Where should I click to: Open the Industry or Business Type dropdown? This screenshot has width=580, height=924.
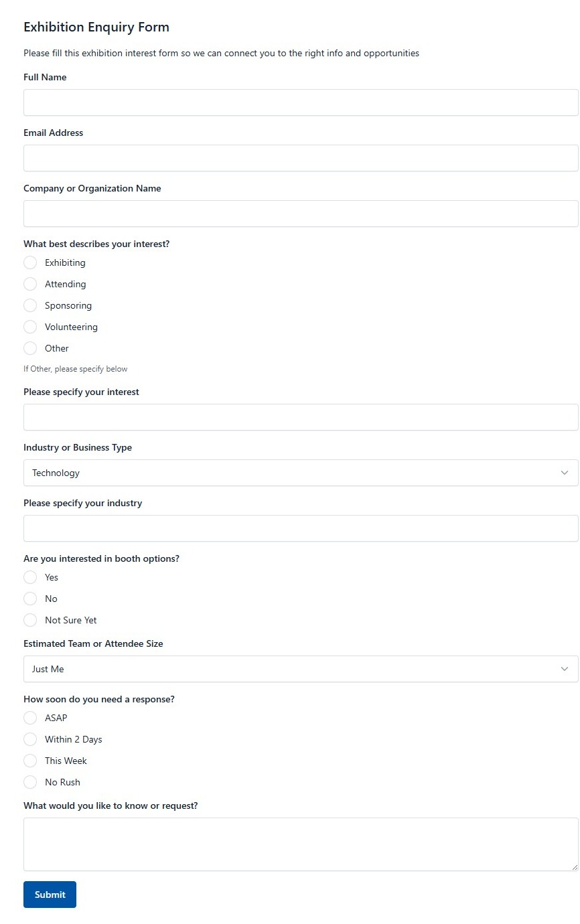tap(301, 473)
